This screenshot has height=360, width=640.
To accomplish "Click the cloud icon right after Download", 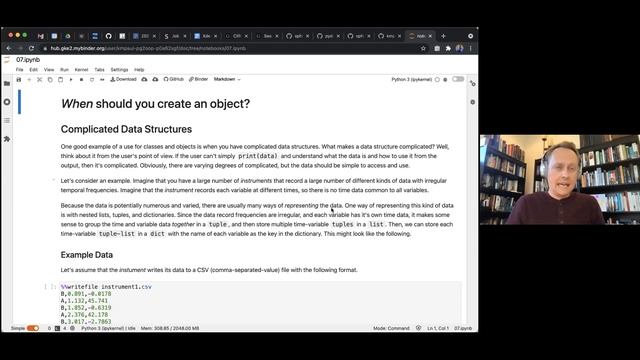I will point(144,79).
